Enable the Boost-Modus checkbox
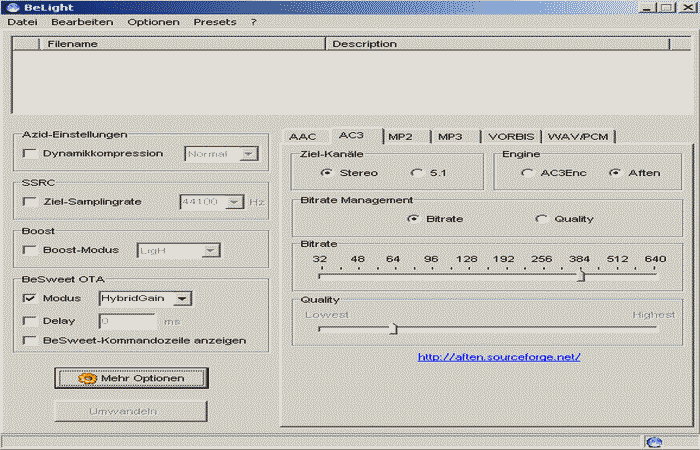Viewport: 700px width, 450px height. [30, 250]
